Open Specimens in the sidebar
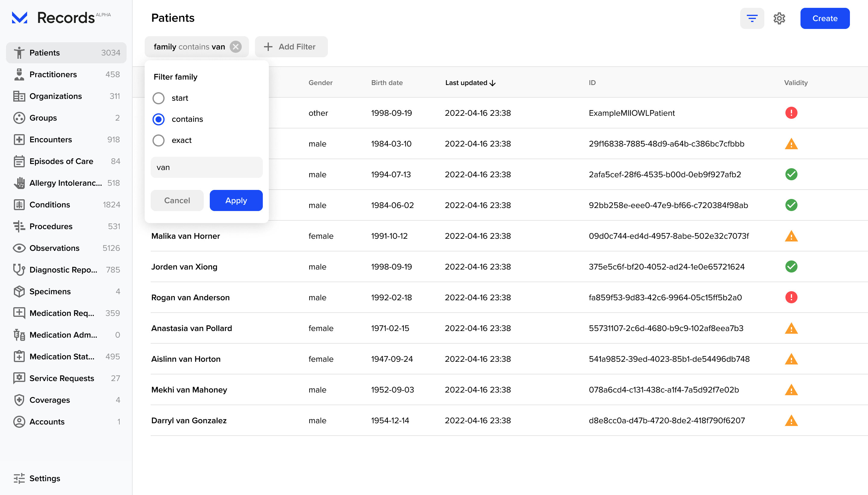Viewport: 868px width, 495px height. (66, 292)
